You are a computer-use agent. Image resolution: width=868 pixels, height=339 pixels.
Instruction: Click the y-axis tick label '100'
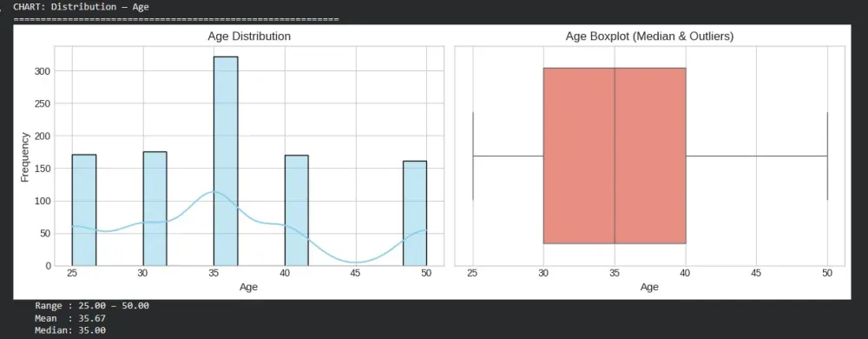43,201
